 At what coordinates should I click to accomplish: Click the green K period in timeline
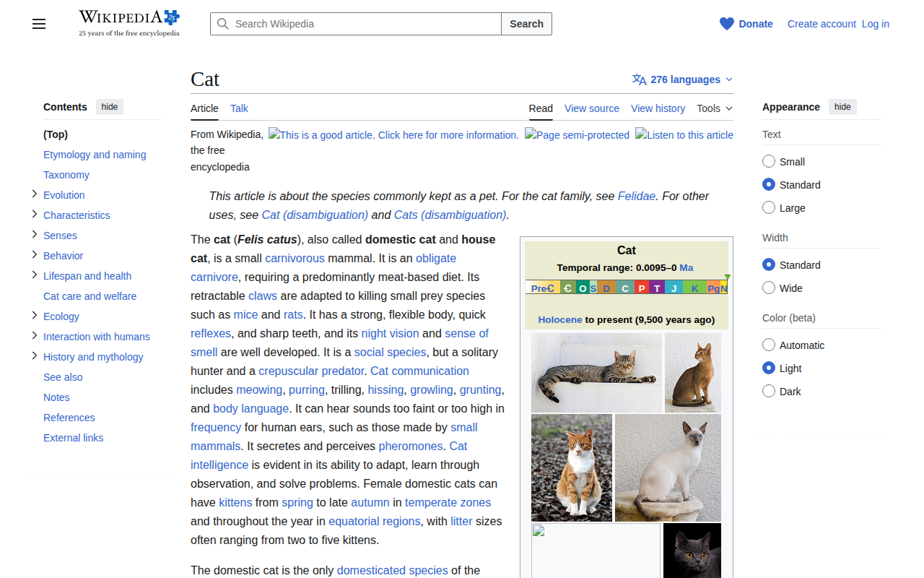[695, 288]
